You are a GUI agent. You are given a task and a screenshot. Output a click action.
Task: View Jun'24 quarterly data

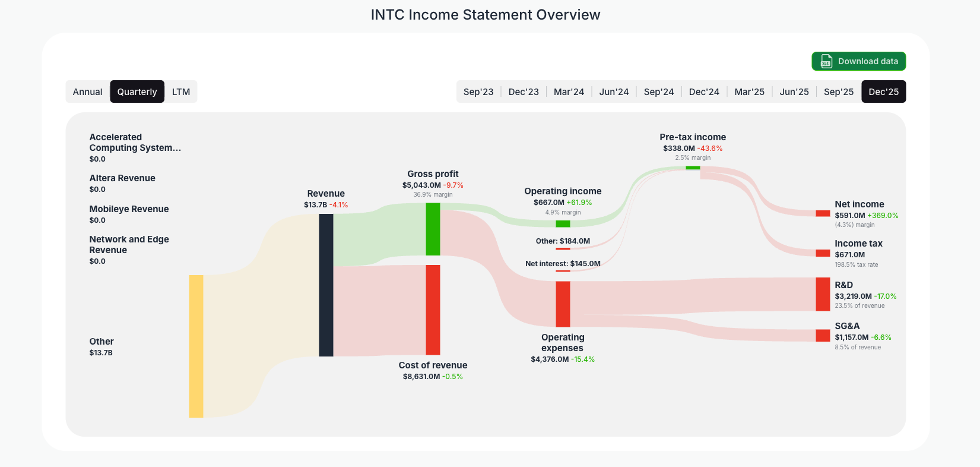coord(614,91)
